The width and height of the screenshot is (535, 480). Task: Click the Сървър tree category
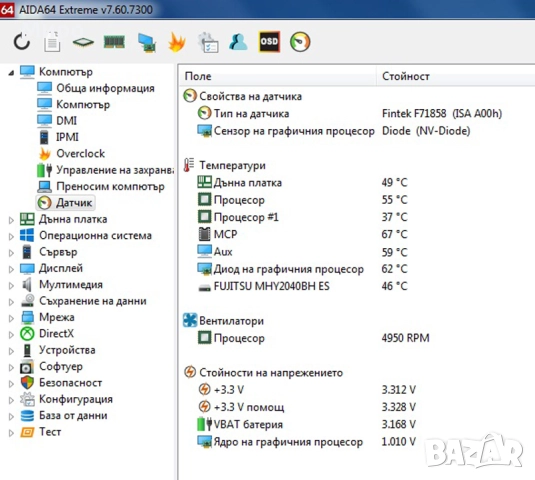pos(49,252)
